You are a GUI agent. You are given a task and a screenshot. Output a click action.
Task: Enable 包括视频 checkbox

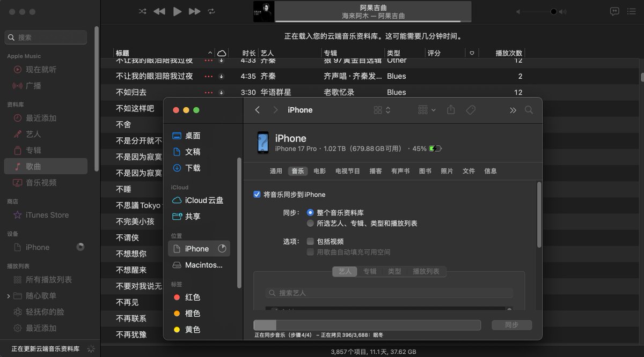(310, 241)
